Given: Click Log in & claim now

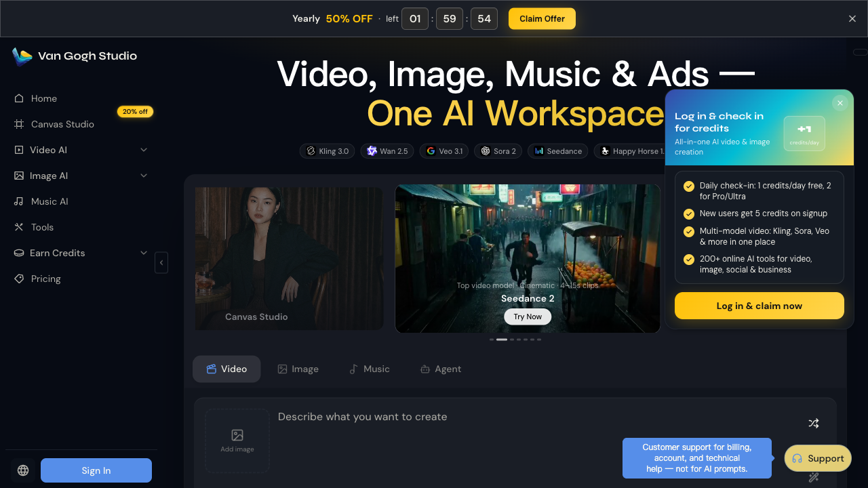Looking at the screenshot, I should tap(759, 306).
